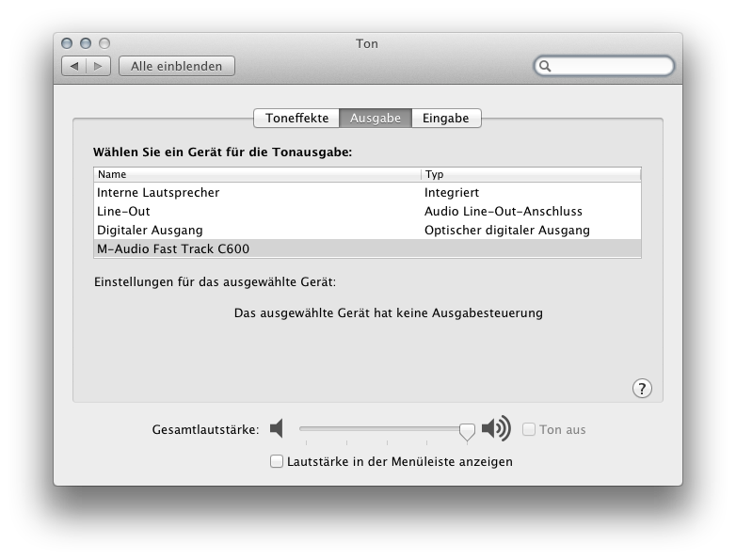Open help with the question mark button
This screenshot has height=560, width=736.
click(x=642, y=388)
